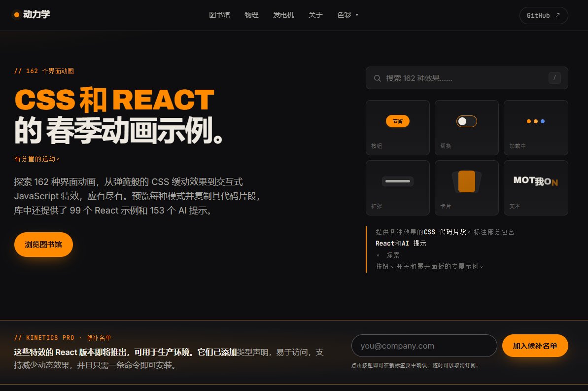The image size is (588, 391).
Task: Click the '// KINETICS PRO · 候补名单' label
Action: (63, 338)
